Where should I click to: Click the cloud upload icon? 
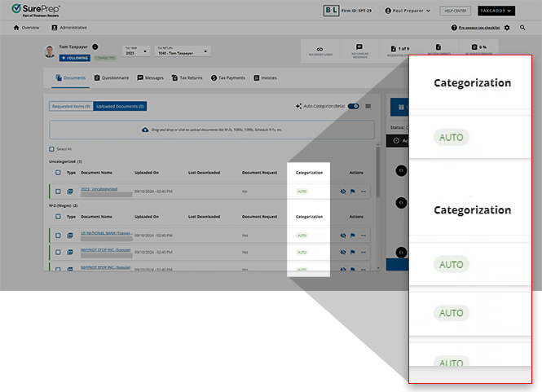pos(145,130)
